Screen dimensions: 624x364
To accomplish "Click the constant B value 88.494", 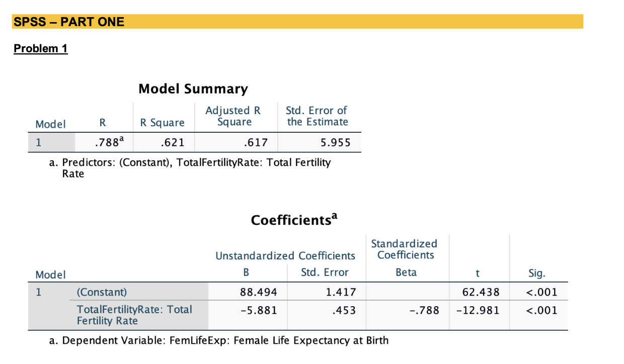I will [x=259, y=292].
